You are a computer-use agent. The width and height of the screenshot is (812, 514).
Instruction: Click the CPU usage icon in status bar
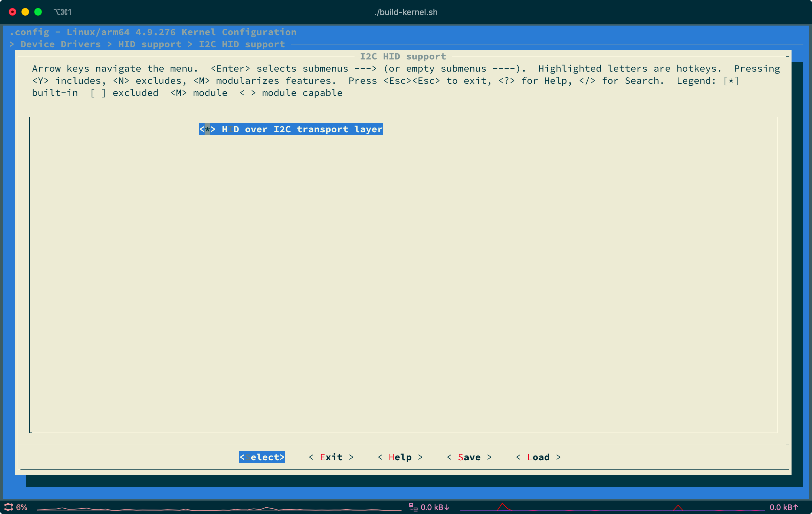click(x=8, y=507)
